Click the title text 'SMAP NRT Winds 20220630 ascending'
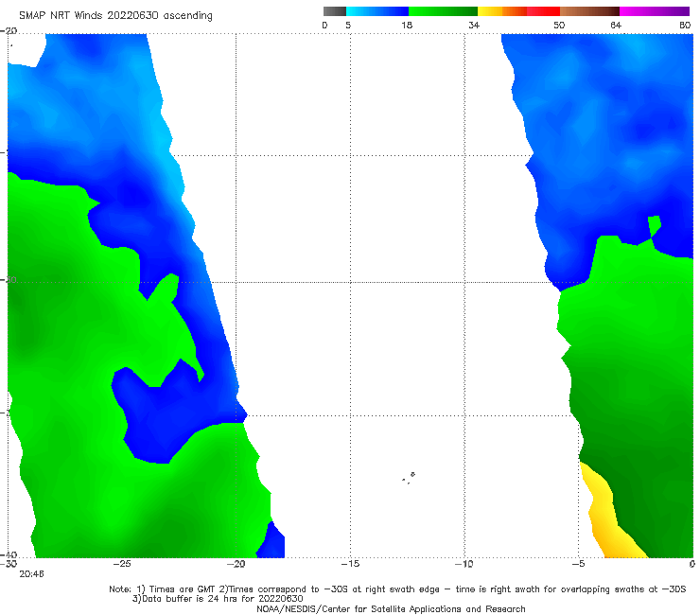Viewport: 700px width, 615px height. pos(115,15)
